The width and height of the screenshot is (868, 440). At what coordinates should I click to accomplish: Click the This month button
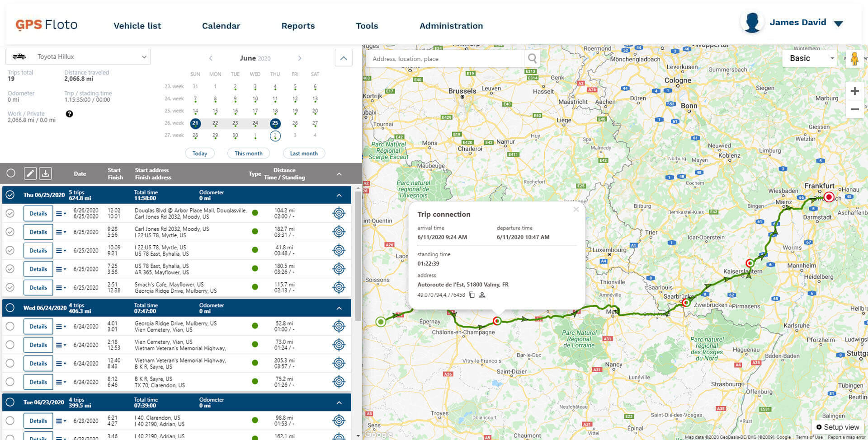coord(249,153)
